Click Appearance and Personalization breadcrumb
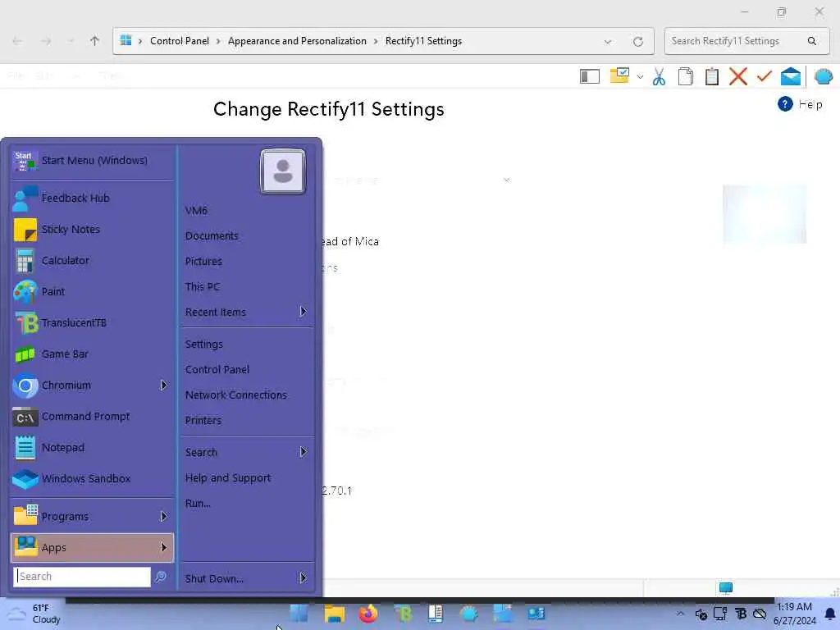The image size is (840, 630). (x=297, y=41)
